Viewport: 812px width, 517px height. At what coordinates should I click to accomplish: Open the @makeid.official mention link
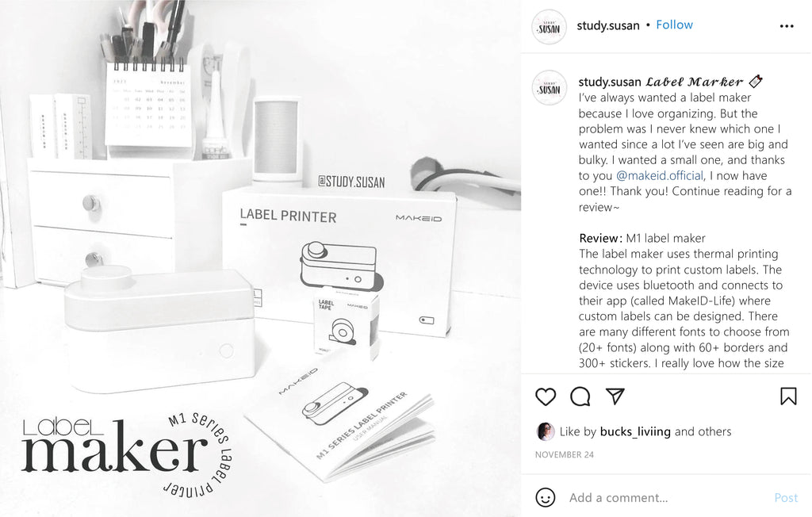tap(660, 175)
